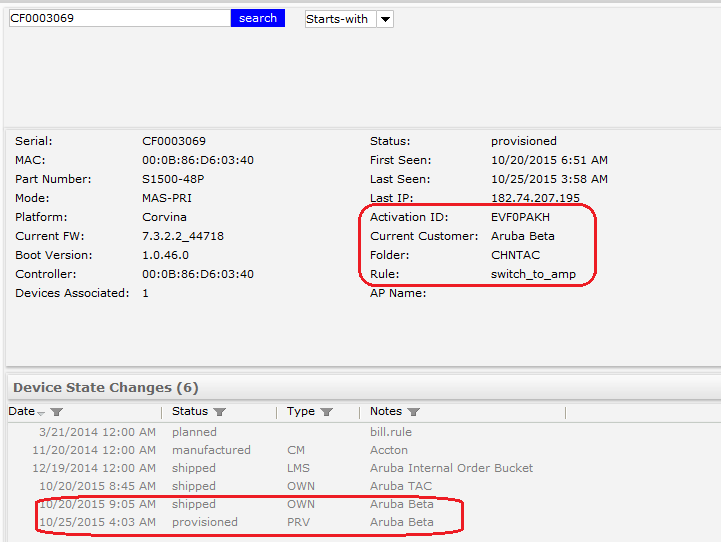Filter the Status column with funnel icon

pyautogui.click(x=219, y=412)
